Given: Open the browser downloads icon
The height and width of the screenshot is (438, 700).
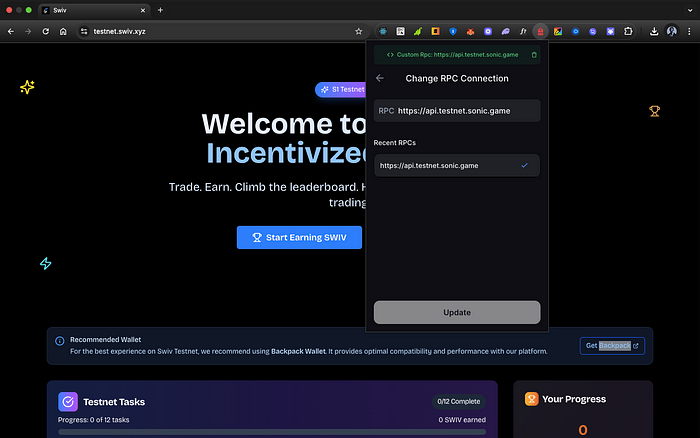Looking at the screenshot, I should click(x=654, y=31).
